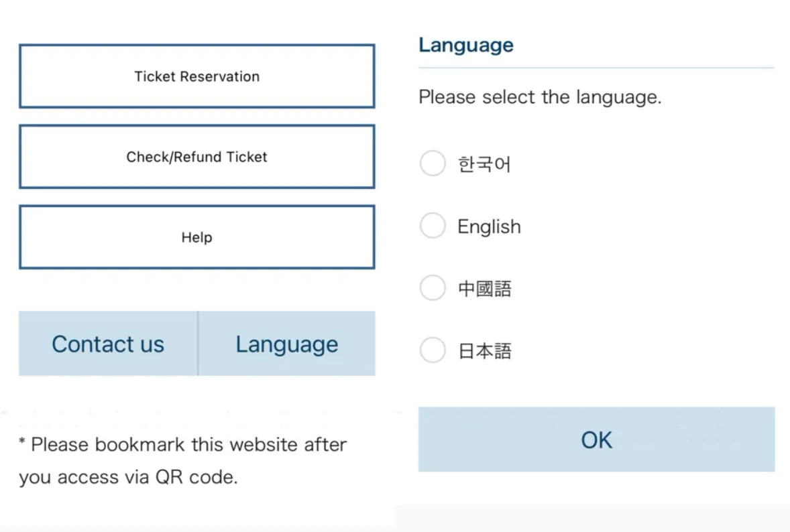Click the Language heading
Screen dimensions: 790x532
tap(465, 44)
